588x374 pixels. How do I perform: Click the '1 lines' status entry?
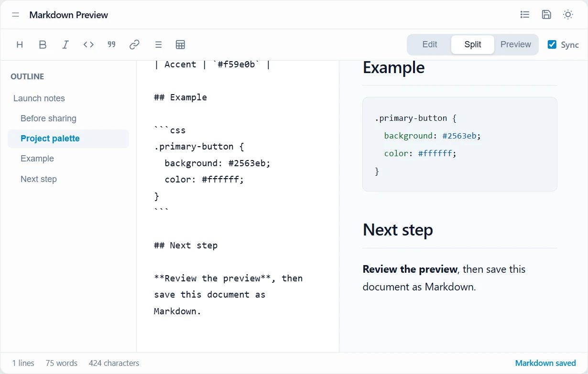click(23, 363)
